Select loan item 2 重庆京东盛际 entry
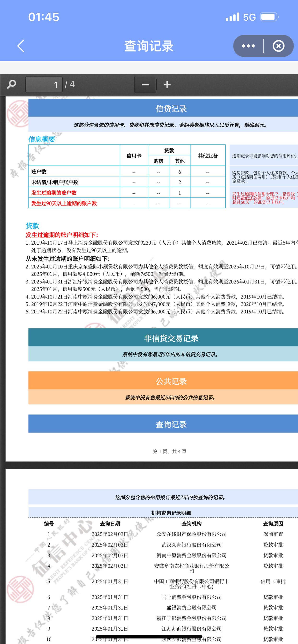 (162, 270)
